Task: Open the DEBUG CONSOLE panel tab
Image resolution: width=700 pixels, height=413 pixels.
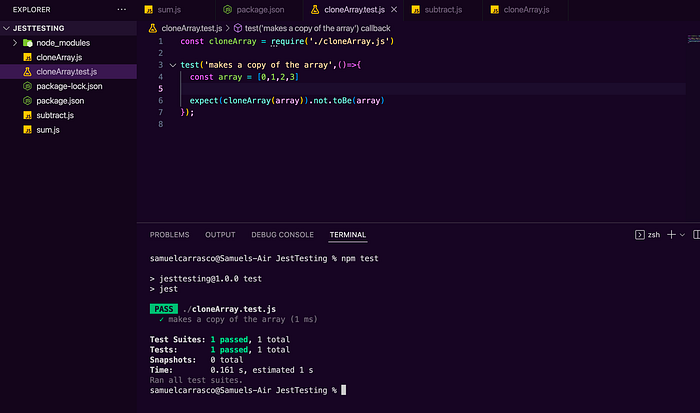Action: 282,235
